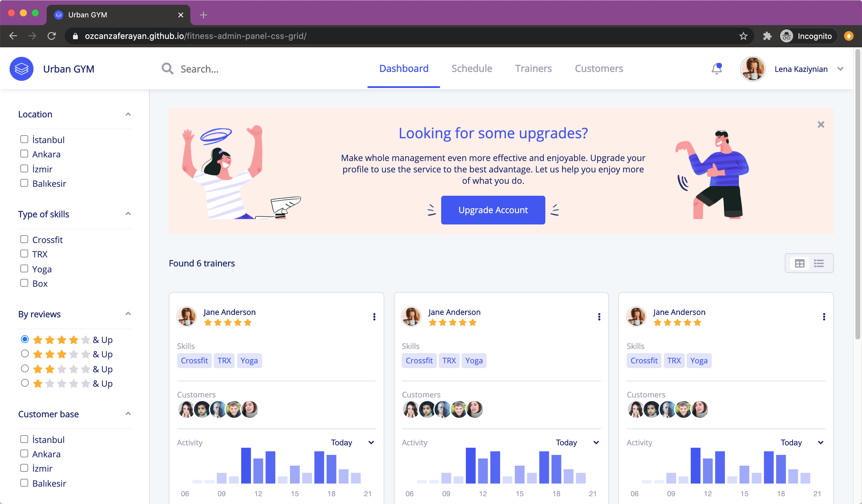Check the Ankara location checkbox
862x504 pixels.
tap(24, 154)
